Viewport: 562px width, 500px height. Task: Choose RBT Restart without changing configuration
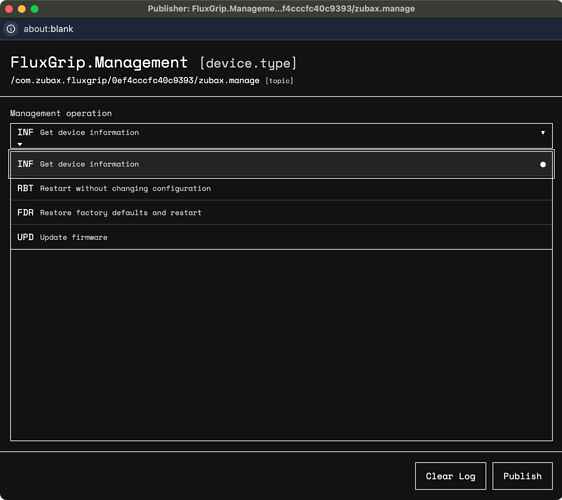tap(281, 189)
